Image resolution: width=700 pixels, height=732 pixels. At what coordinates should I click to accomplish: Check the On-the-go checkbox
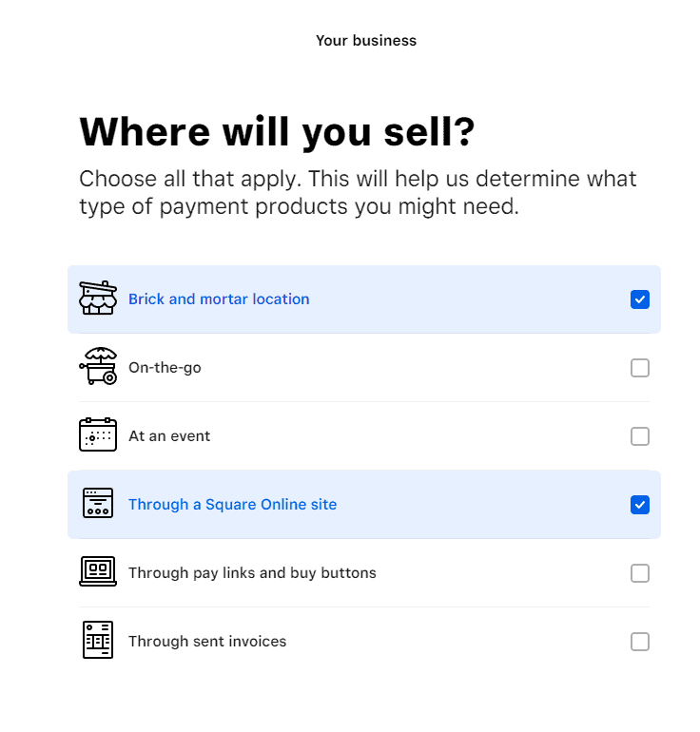pyautogui.click(x=640, y=368)
